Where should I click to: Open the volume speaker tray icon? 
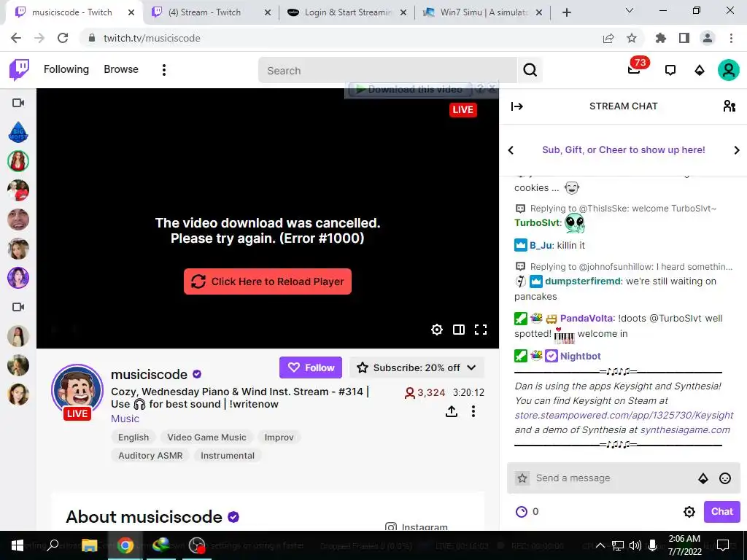click(635, 545)
